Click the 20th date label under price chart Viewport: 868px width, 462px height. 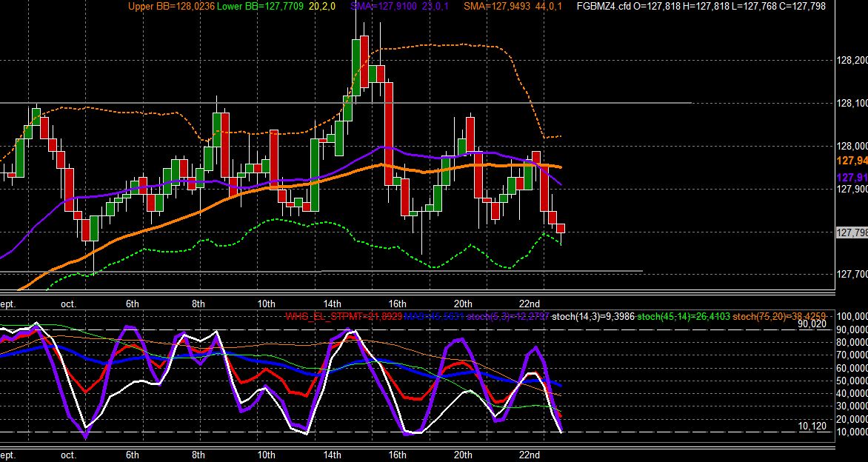[463, 304]
